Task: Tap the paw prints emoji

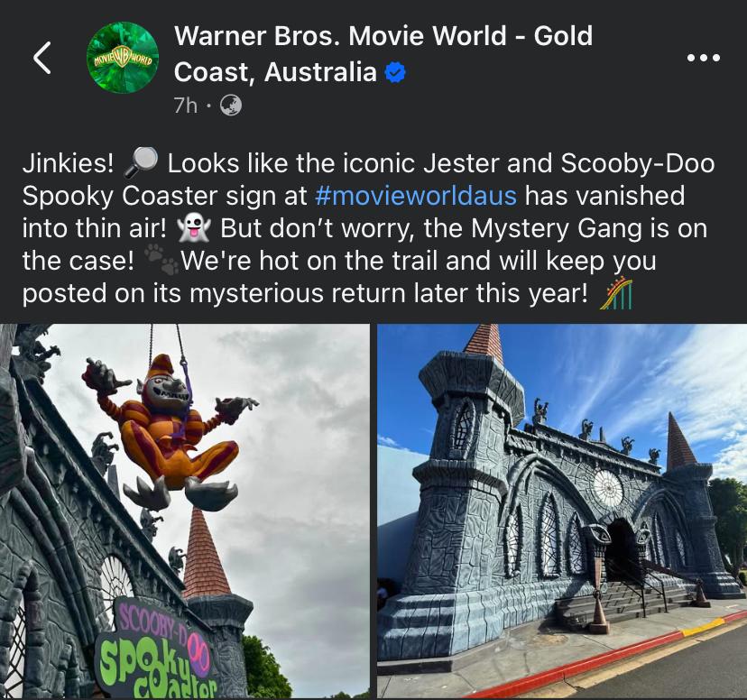Action: [161, 261]
